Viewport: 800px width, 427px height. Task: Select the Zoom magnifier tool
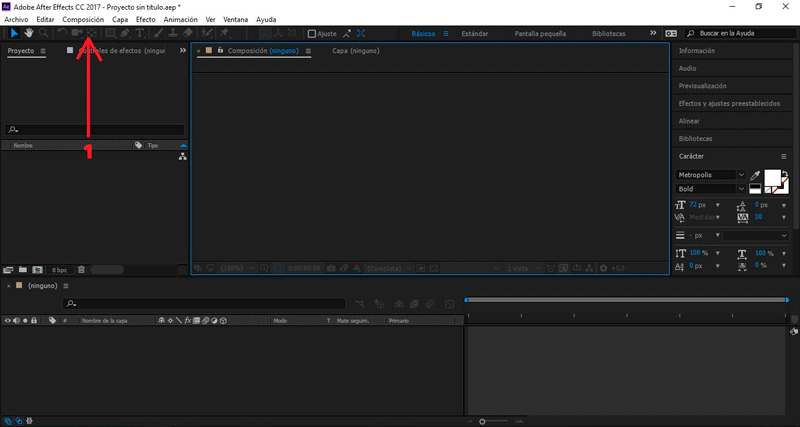coord(43,33)
